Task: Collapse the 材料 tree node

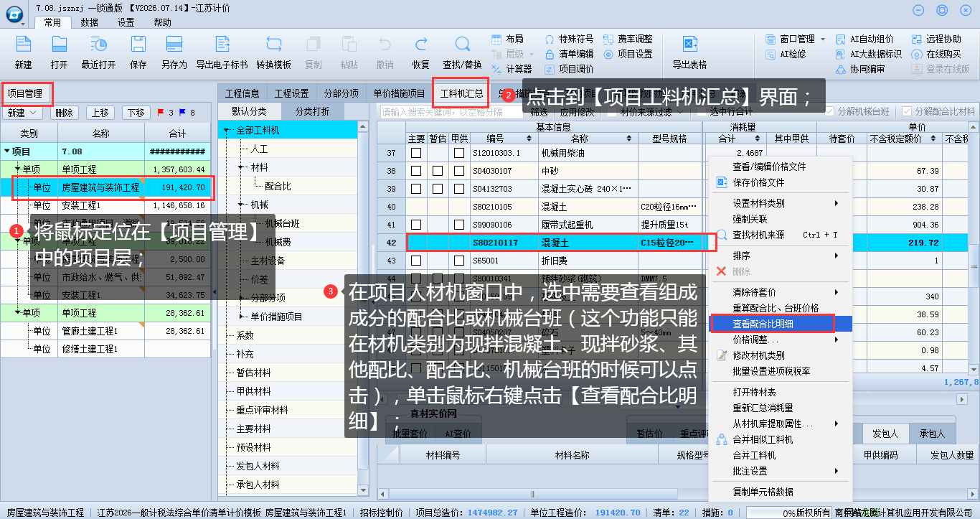Action: [241, 167]
